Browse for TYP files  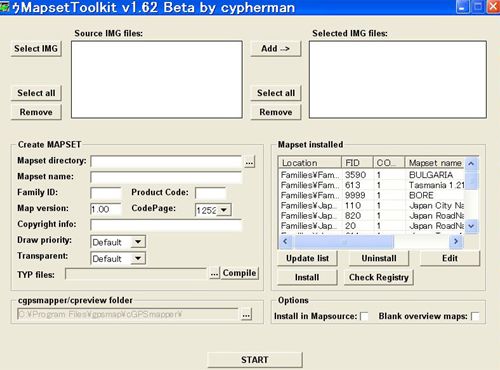[214, 274]
